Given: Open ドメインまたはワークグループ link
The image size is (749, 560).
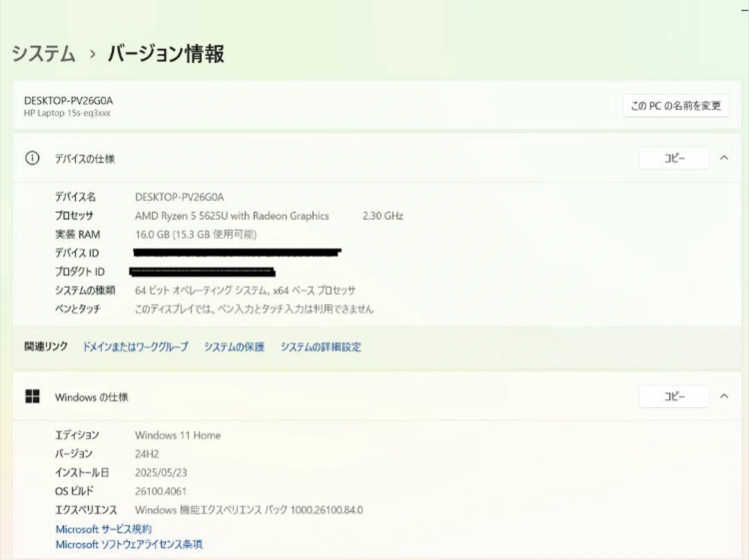Looking at the screenshot, I should 135,347.
